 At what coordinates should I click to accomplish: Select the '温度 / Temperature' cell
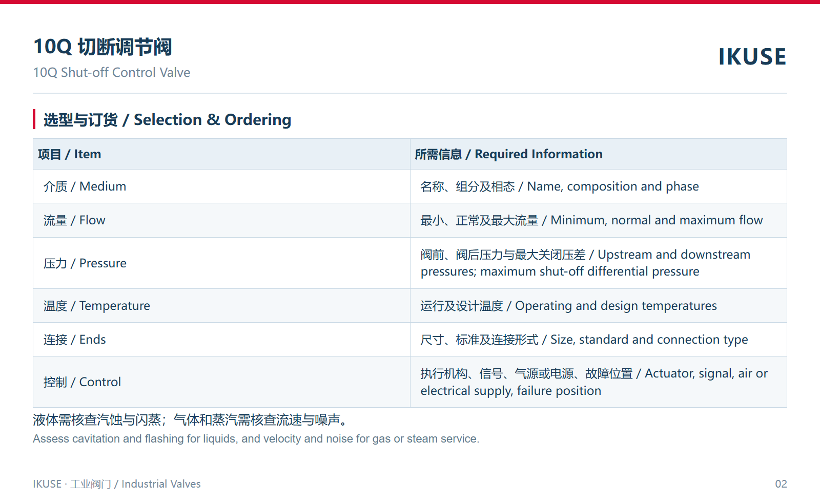(x=221, y=306)
